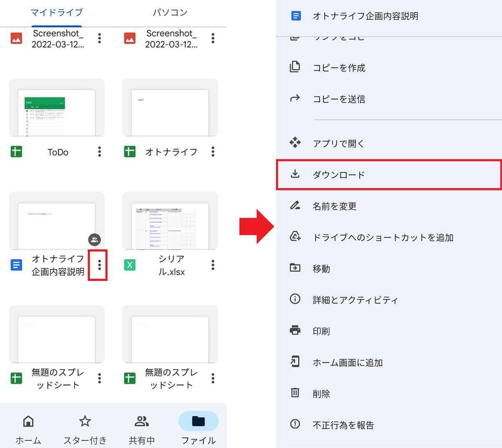Screen dimensions: 502x448
Task: Tap the report abuse (不正行為を報告) icon
Action: [295, 424]
